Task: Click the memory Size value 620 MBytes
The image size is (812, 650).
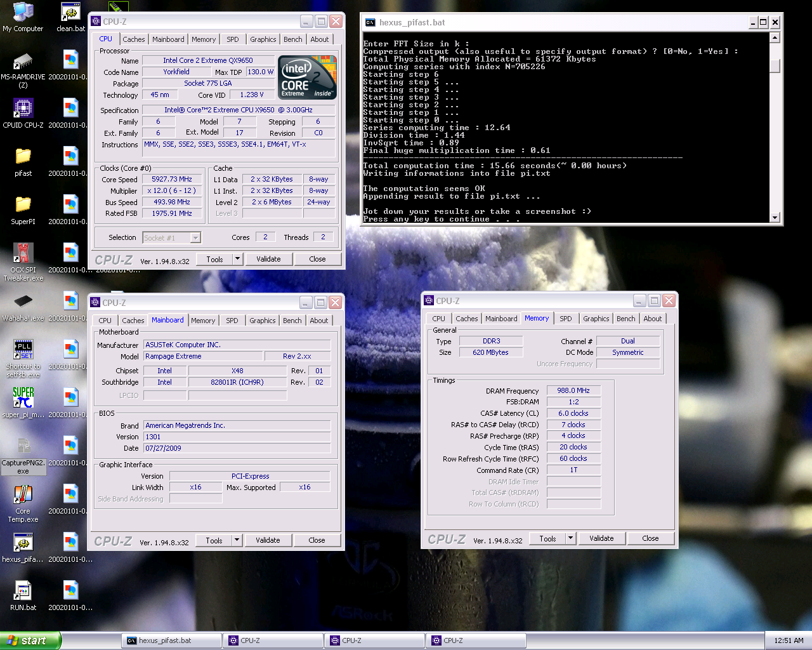Action: [x=491, y=352]
